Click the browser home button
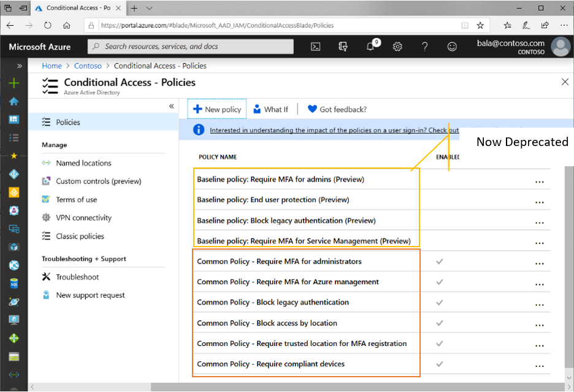This screenshot has width=574, height=392. 67,25
